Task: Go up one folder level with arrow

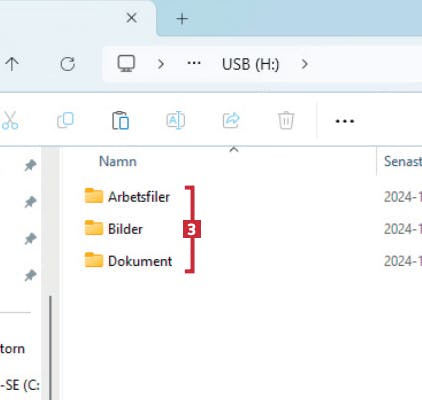Action: [12, 64]
